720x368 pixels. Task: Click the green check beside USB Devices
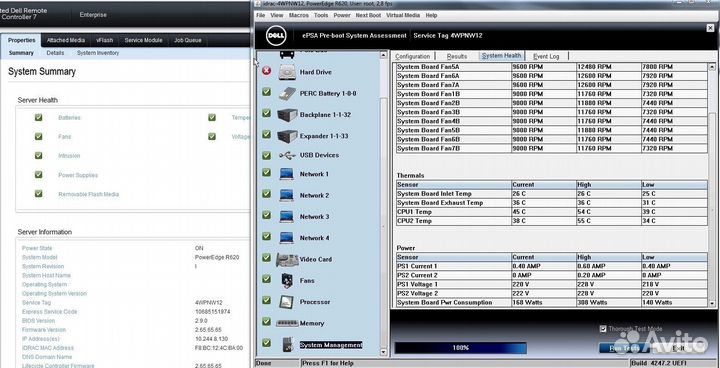click(x=266, y=155)
